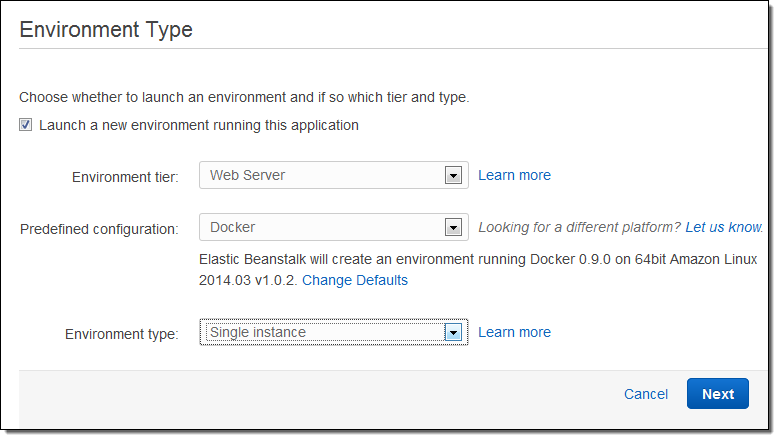Click the 'Predefined configuration:' field label
Viewport: 780px width, 441px height.
pyautogui.click(x=99, y=229)
